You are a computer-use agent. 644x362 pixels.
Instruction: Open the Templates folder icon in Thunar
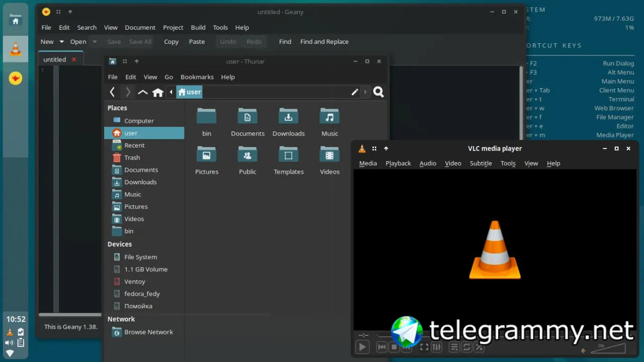pyautogui.click(x=288, y=155)
